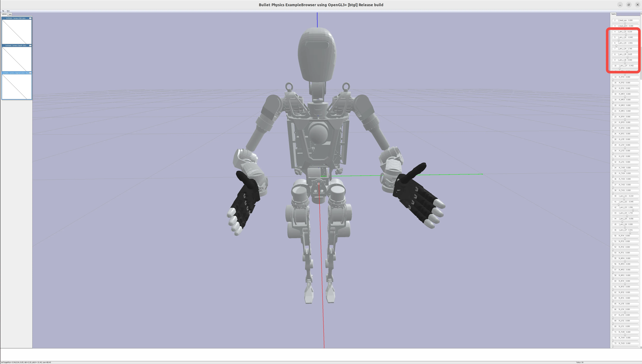This screenshot has height=364, width=642.
Task: Click the Synthetic Camera Segmentation Mask preview
Action: click(17, 87)
